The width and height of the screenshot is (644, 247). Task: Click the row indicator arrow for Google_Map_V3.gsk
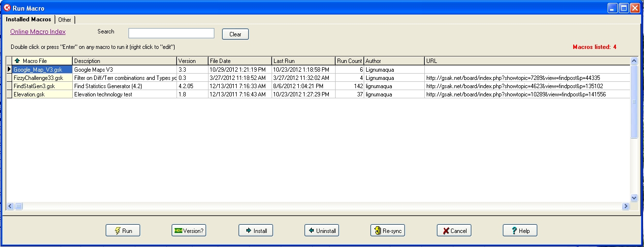pyautogui.click(x=9, y=69)
